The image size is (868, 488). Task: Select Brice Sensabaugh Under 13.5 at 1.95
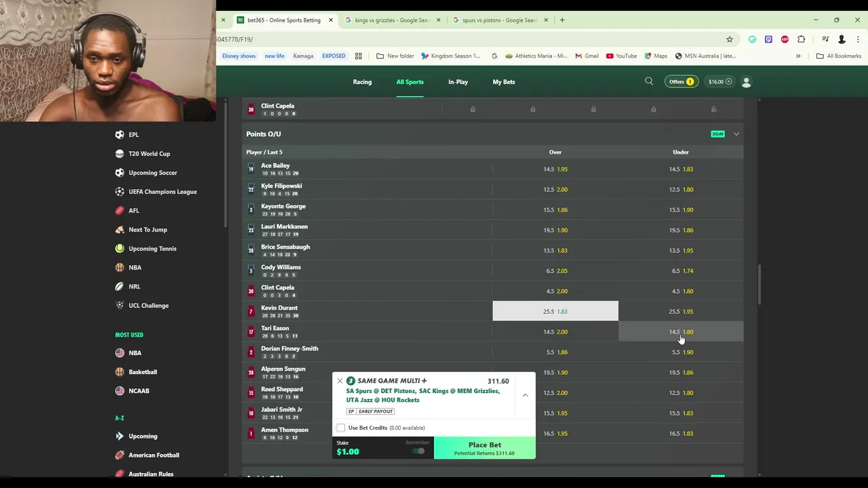[x=681, y=251]
